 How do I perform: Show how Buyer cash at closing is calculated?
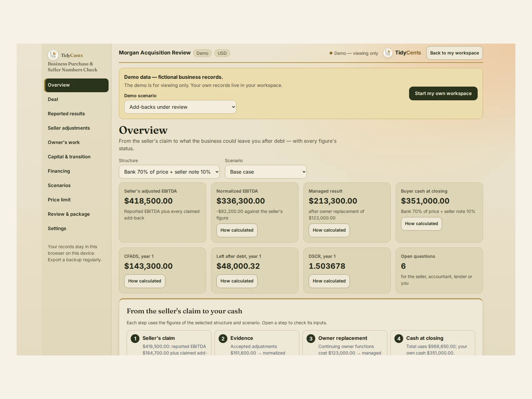click(x=421, y=224)
